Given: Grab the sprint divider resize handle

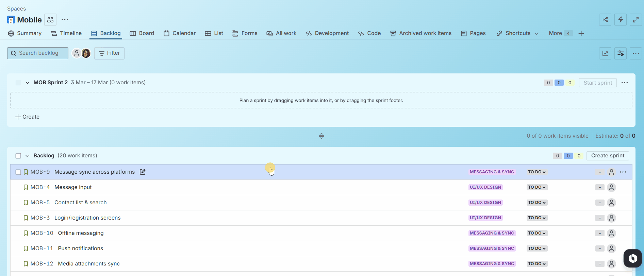Looking at the screenshot, I should tap(321, 136).
